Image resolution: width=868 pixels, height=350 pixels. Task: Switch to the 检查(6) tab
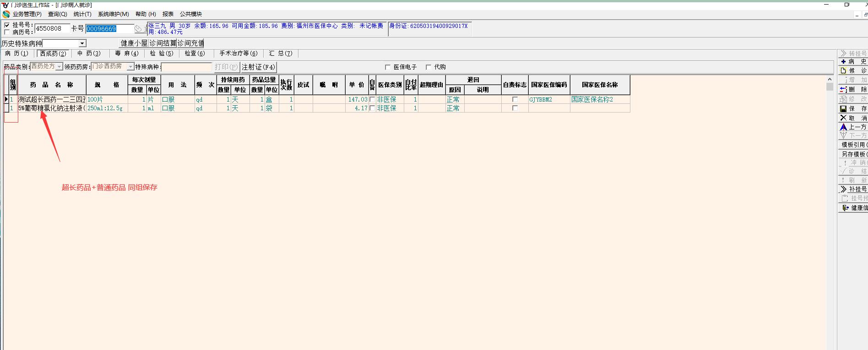pyautogui.click(x=195, y=54)
